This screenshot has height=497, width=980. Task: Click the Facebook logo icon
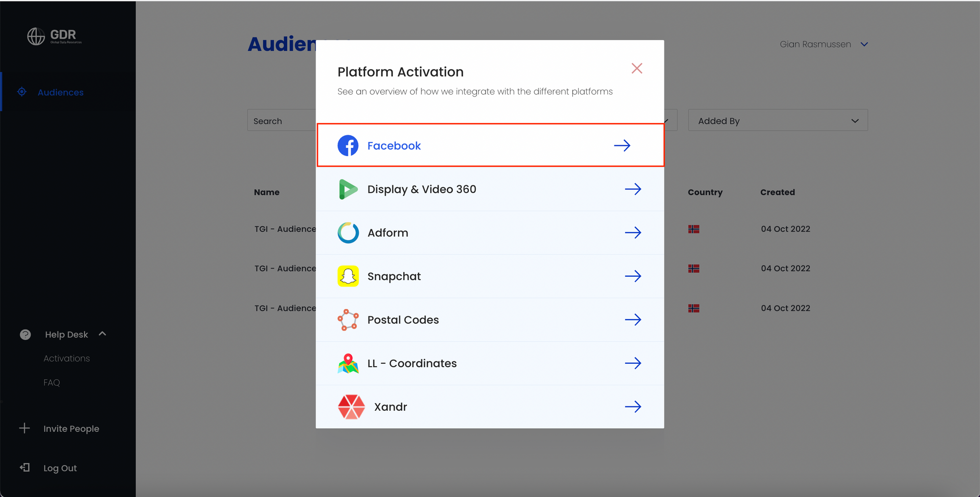pyautogui.click(x=348, y=145)
